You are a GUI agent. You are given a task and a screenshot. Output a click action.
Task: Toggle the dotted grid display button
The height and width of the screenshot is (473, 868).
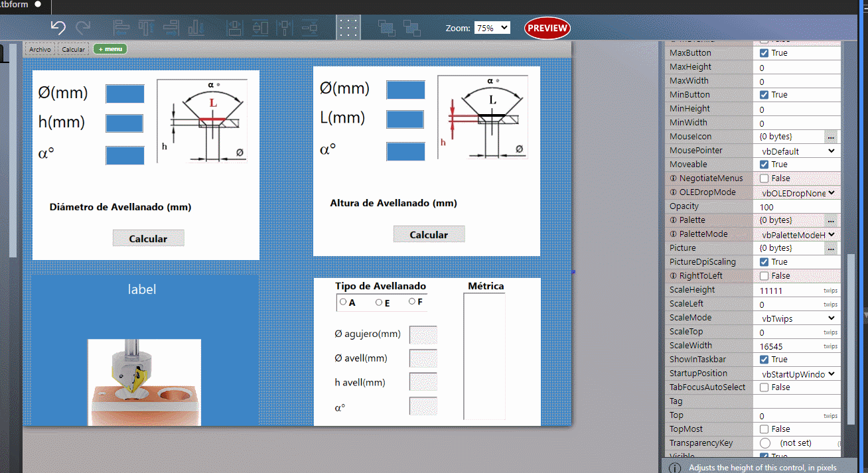tap(348, 28)
